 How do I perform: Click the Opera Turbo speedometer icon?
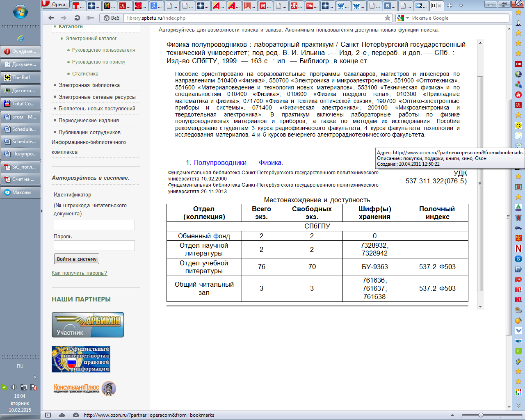click(75, 415)
